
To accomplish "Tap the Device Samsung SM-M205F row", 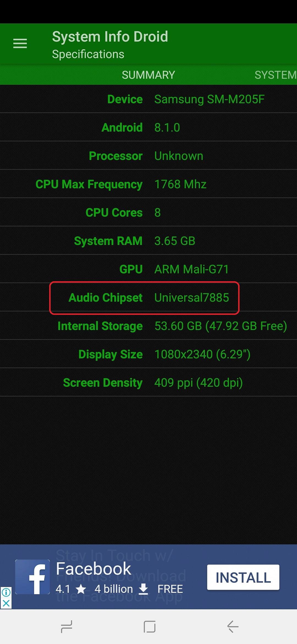I will 148,99.
